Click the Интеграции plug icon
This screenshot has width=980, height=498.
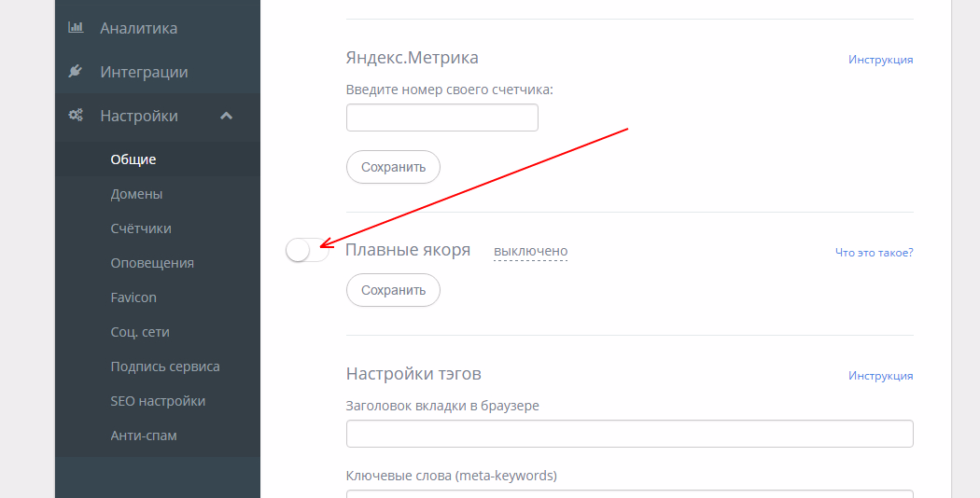pyautogui.click(x=76, y=71)
